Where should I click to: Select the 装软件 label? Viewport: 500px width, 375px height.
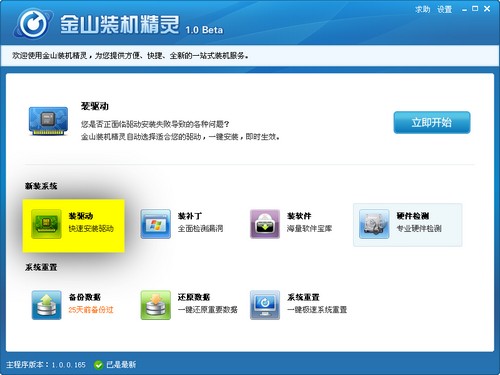[x=299, y=216]
